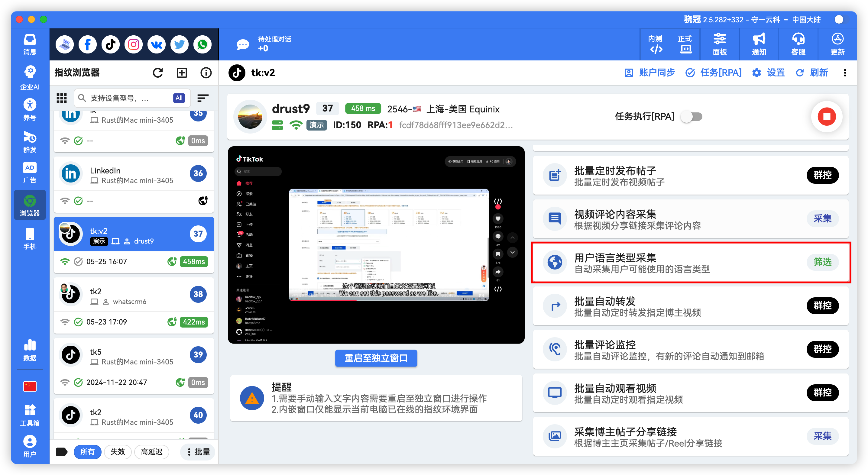Toggle the 高延迟 filter

pos(152,452)
